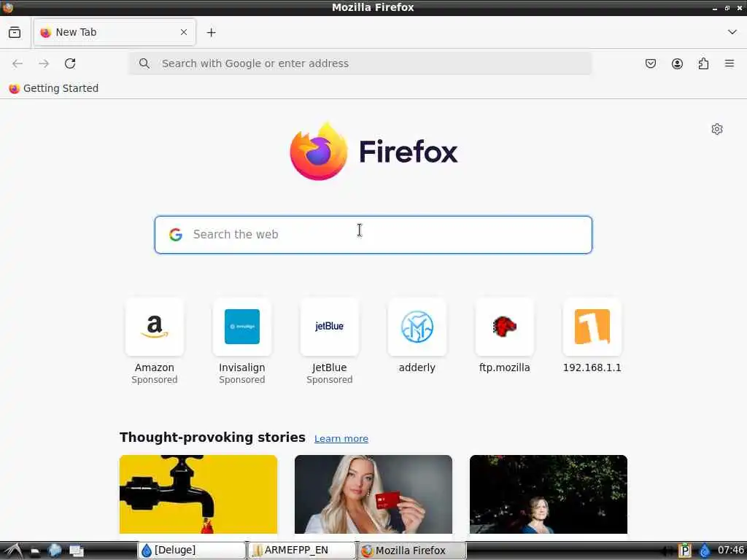Reload the current page
Image resolution: width=747 pixels, height=560 pixels.
coord(70,63)
